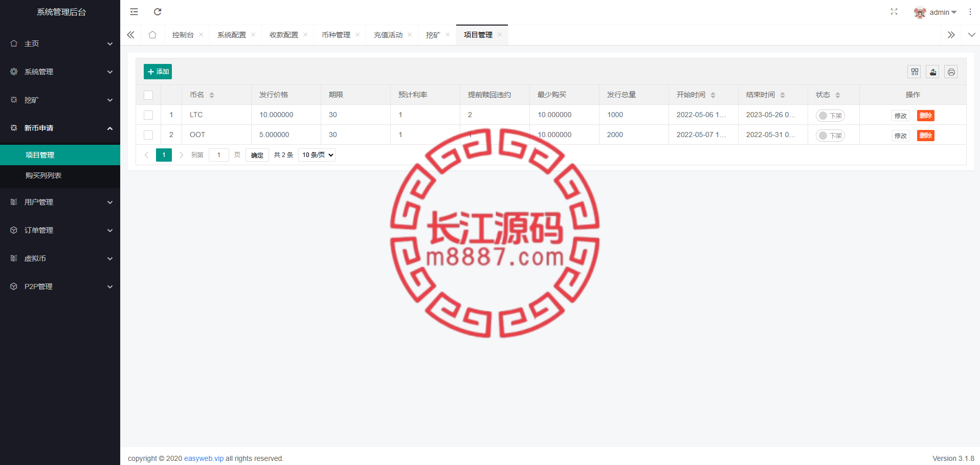Screen dimensions: 980x465
Task: Close the 币种管理 tab
Action: (358, 35)
